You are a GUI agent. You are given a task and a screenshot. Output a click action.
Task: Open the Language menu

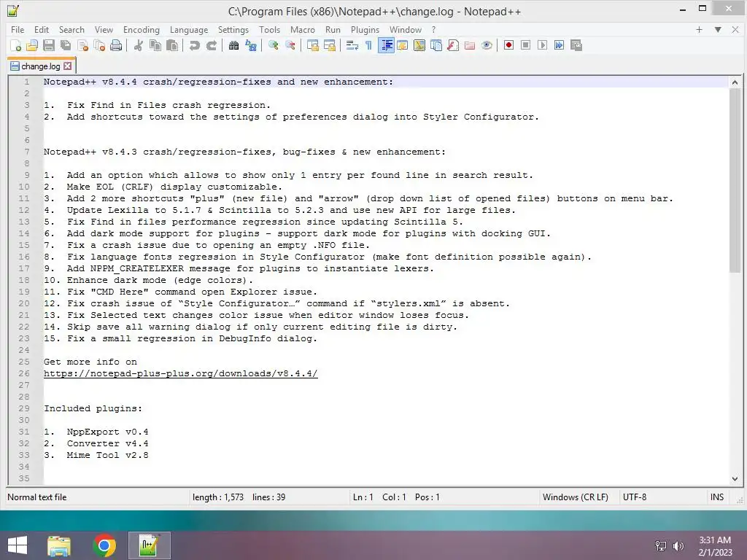pyautogui.click(x=189, y=29)
